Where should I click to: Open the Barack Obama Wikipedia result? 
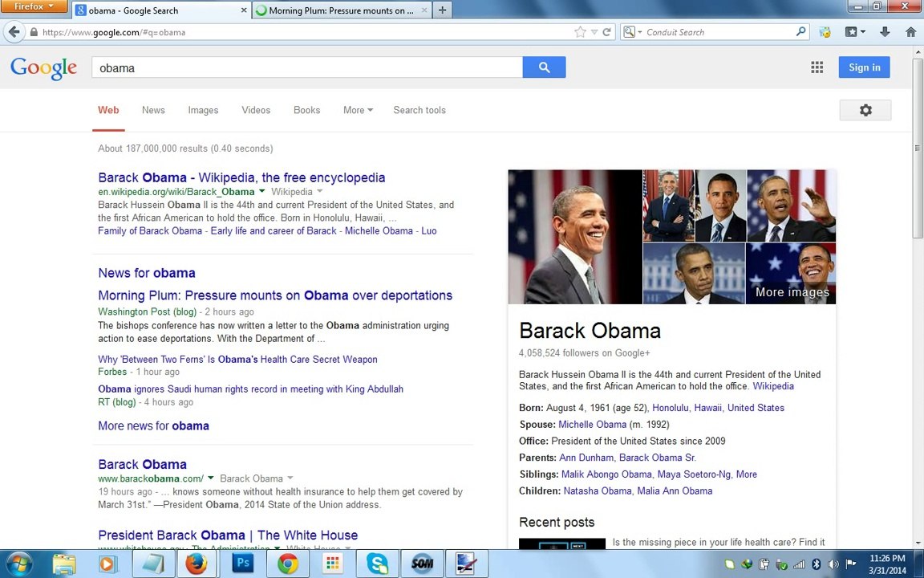(x=241, y=177)
